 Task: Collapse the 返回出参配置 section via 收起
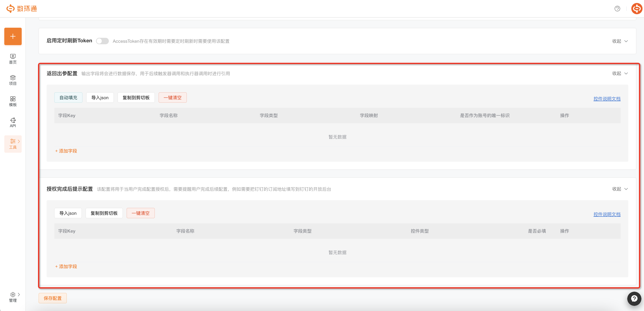tap(620, 73)
